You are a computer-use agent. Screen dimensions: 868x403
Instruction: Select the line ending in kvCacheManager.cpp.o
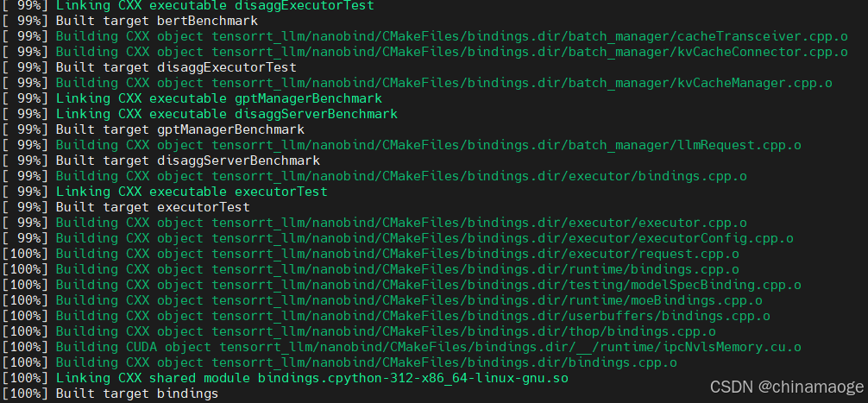pyautogui.click(x=418, y=83)
